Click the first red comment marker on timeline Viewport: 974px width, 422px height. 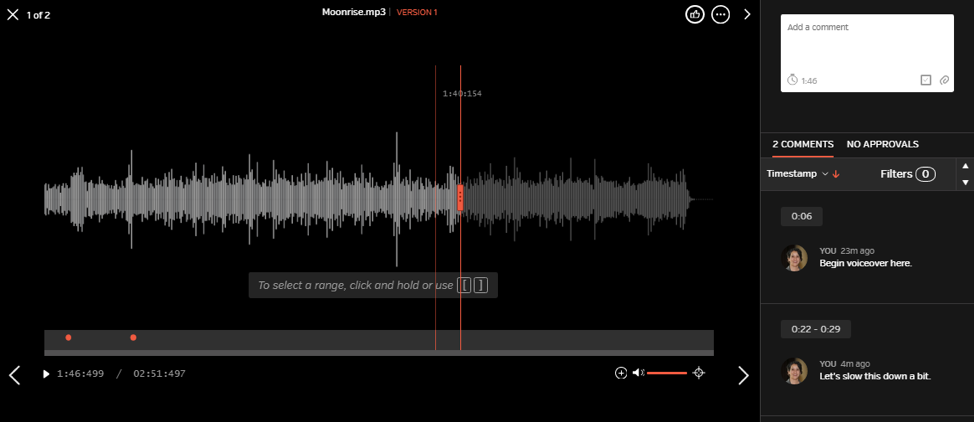(x=68, y=337)
